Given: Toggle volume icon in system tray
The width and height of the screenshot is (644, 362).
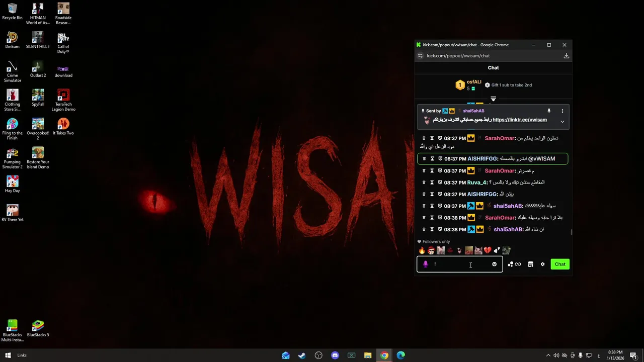Looking at the screenshot, I should pyautogui.click(x=556, y=355).
